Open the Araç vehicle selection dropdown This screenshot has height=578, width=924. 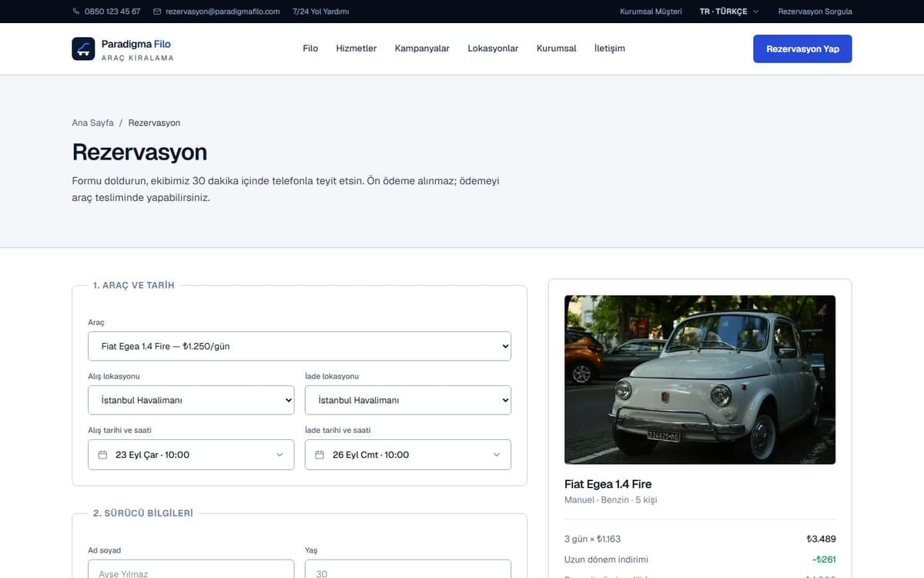coord(300,346)
